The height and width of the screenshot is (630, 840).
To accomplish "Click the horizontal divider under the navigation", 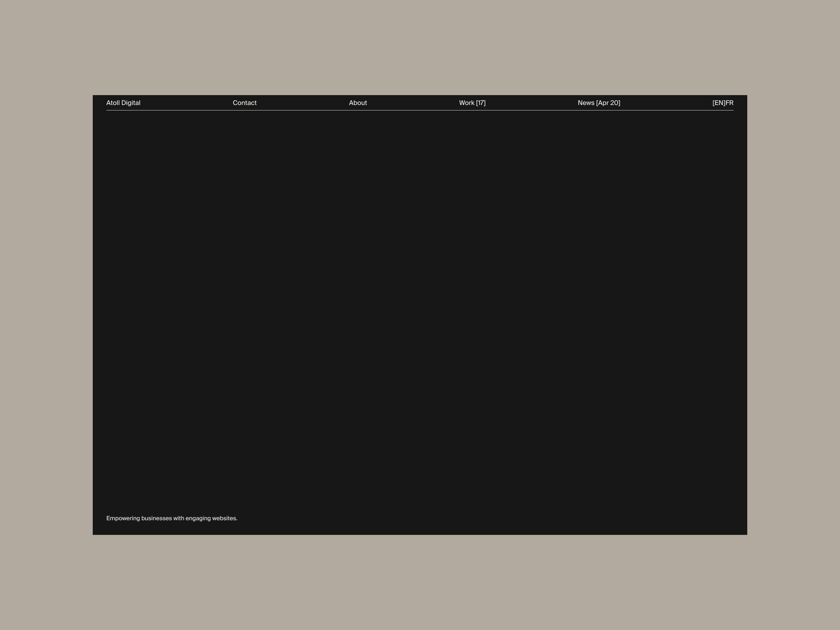I will (420, 110).
